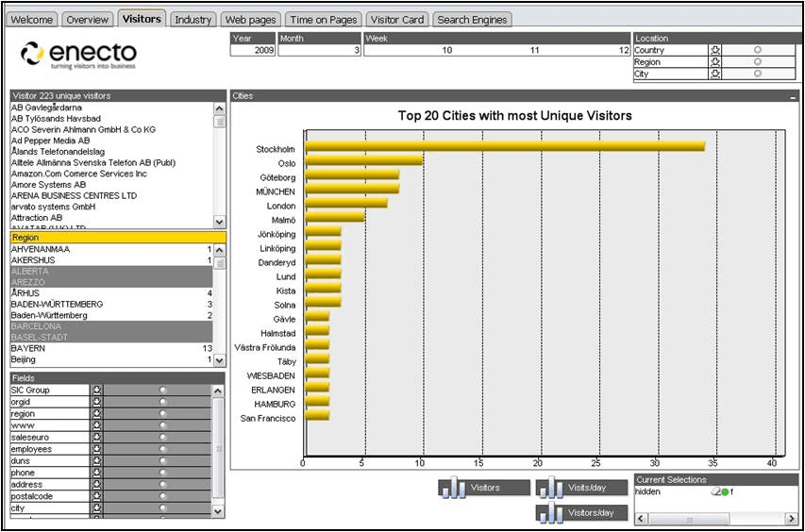Screen dimensions: 805x532
Task: Click the City dropdown icon in Location
Action: [x=715, y=74]
